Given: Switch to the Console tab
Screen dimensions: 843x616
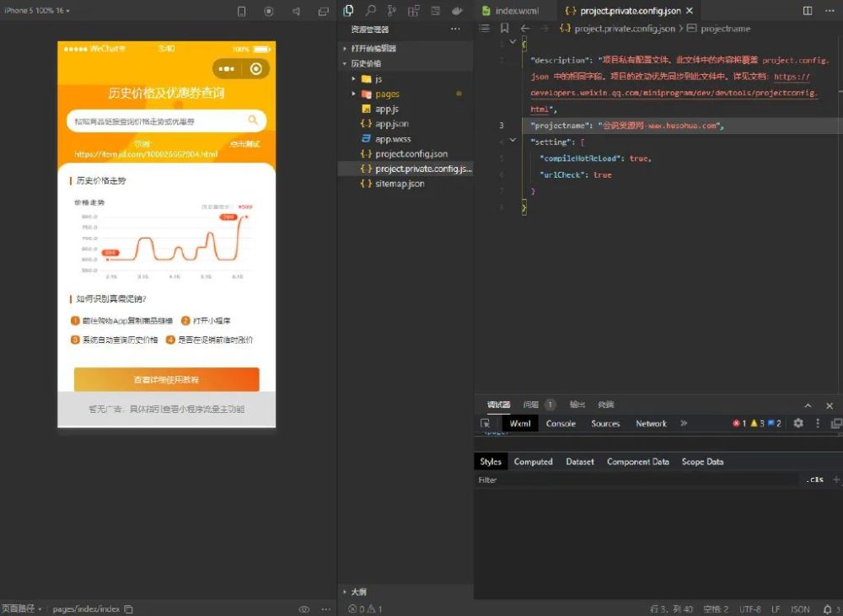Looking at the screenshot, I should [x=561, y=424].
